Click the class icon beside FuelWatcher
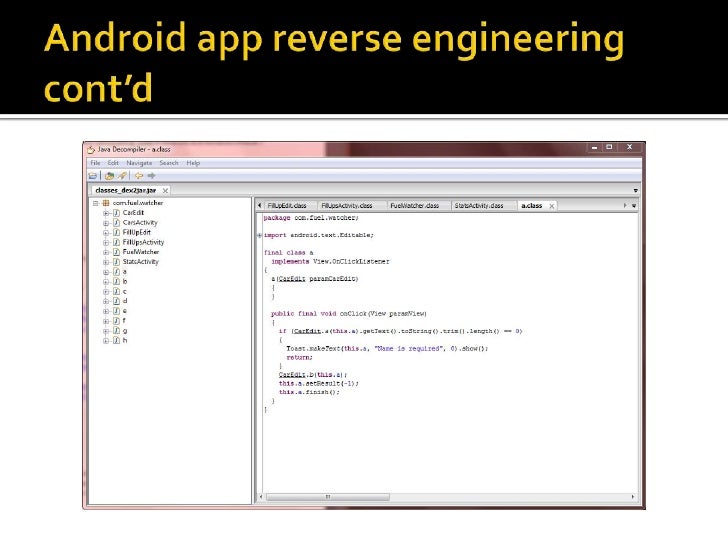728x546 pixels. [117, 252]
